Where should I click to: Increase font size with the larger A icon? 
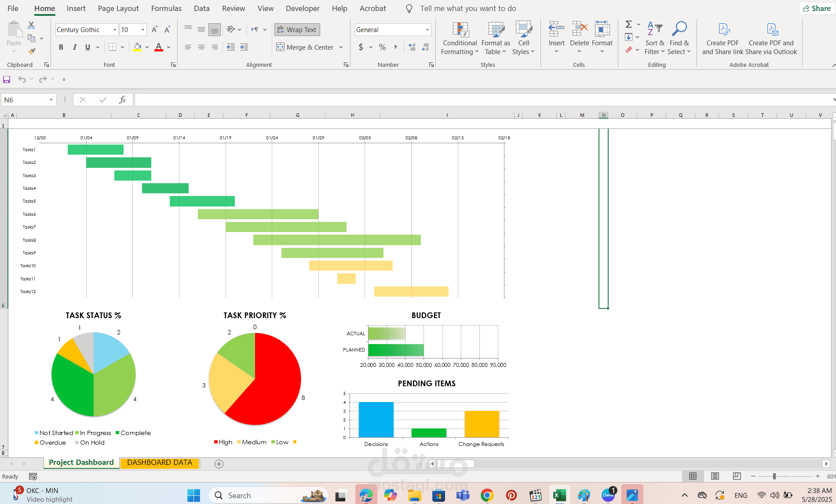point(154,29)
